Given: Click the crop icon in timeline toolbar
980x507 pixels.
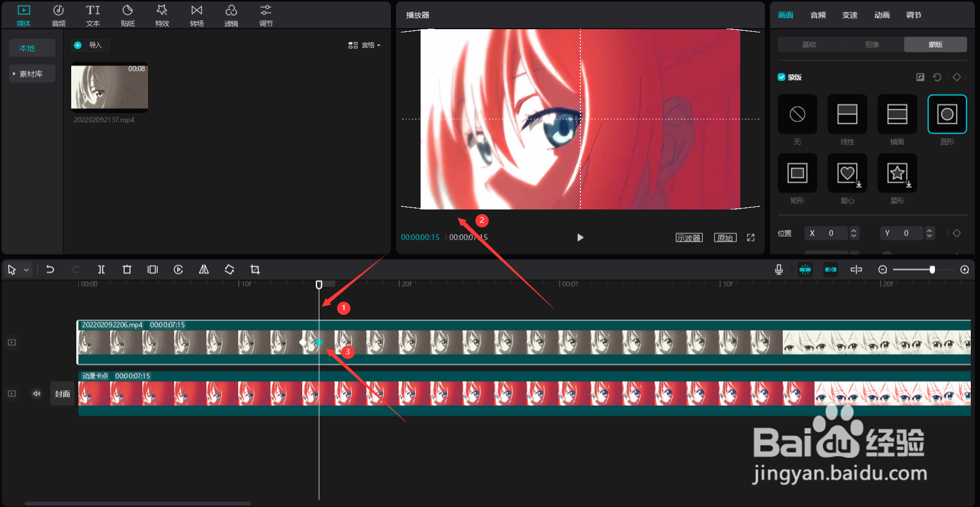Looking at the screenshot, I should pyautogui.click(x=255, y=269).
